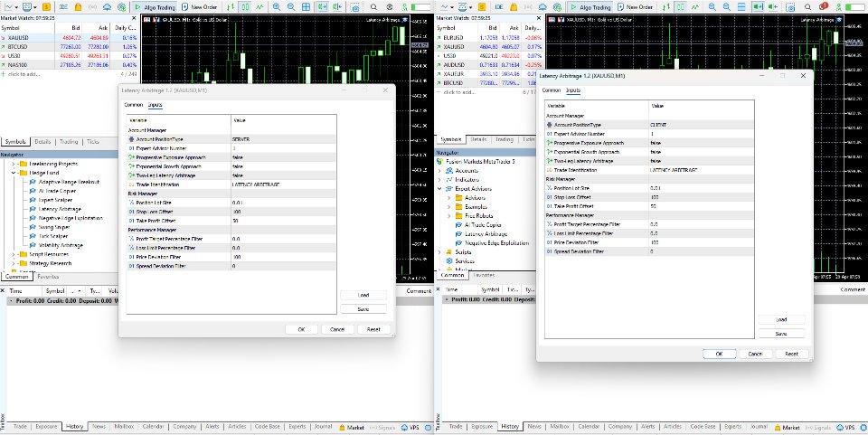Toggle chart shift in left terminal

(337, 7)
